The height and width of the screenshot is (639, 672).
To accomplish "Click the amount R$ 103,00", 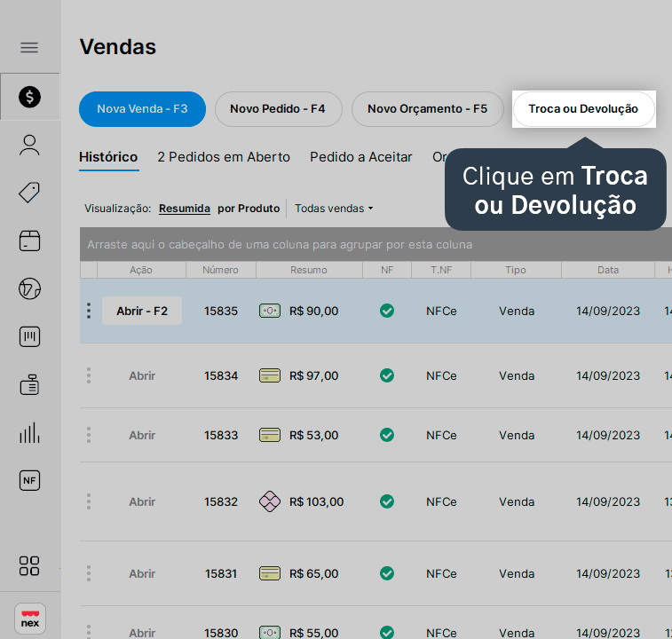I will [316, 501].
